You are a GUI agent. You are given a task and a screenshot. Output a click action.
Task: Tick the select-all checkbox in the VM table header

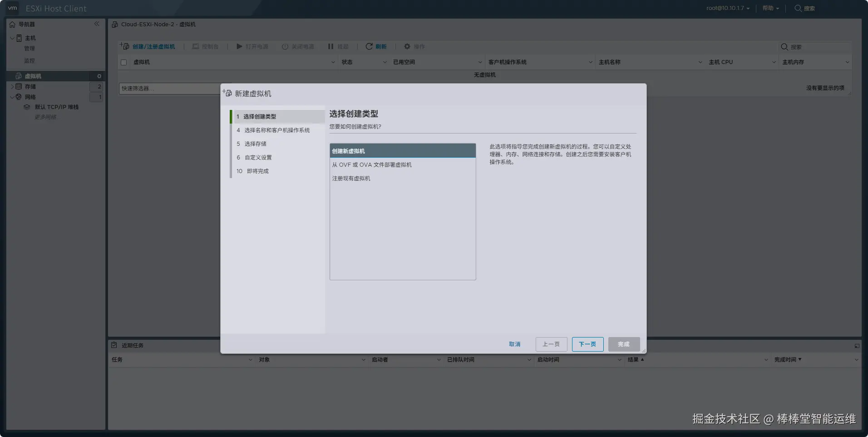[124, 62]
